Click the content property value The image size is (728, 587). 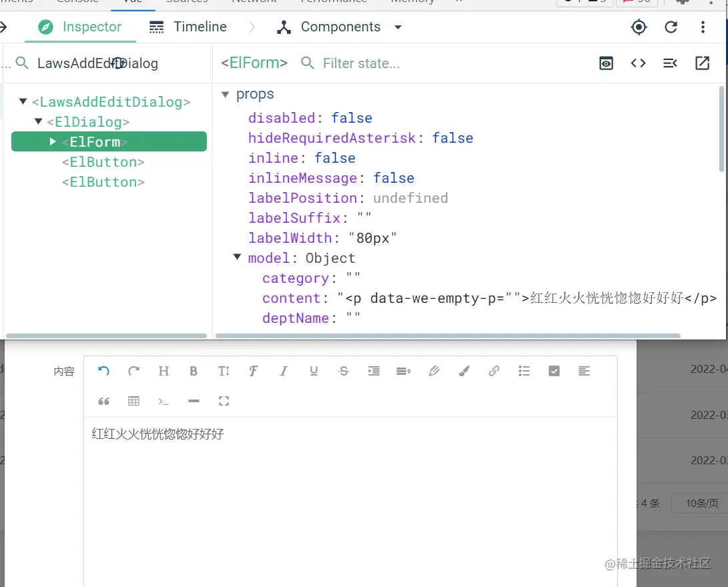tap(527, 298)
